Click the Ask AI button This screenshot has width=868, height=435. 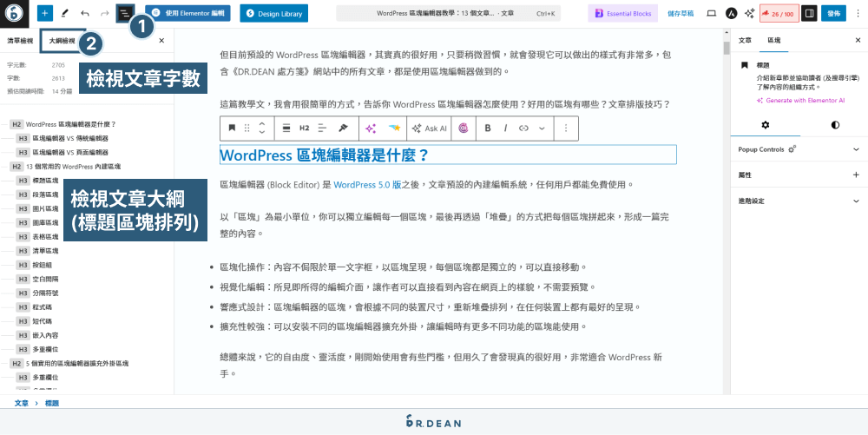click(430, 128)
